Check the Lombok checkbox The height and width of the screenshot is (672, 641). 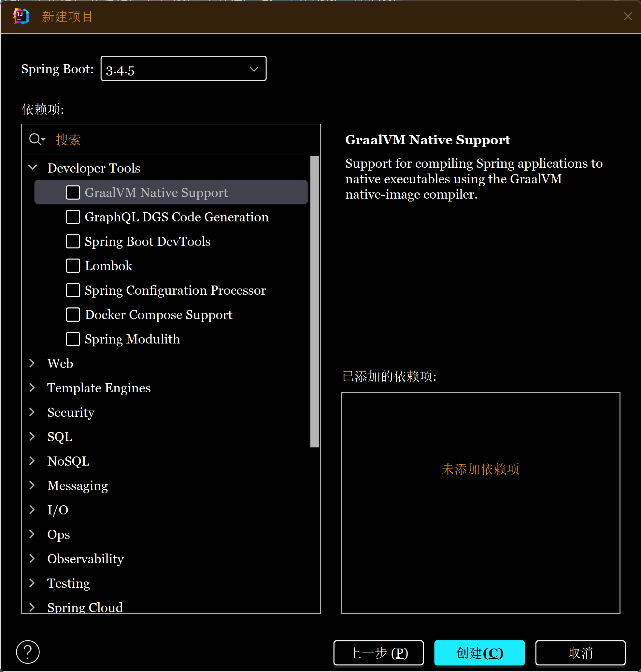coord(73,266)
